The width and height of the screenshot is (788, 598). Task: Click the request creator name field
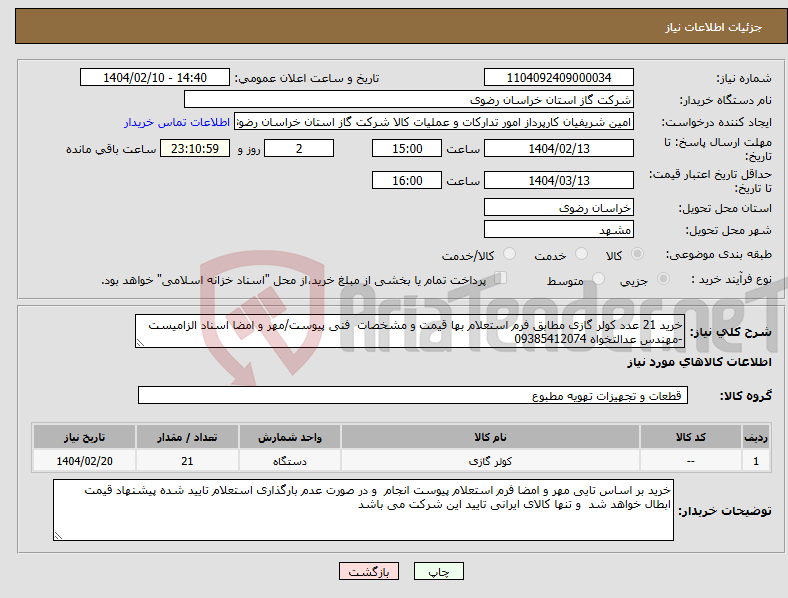pos(434,122)
